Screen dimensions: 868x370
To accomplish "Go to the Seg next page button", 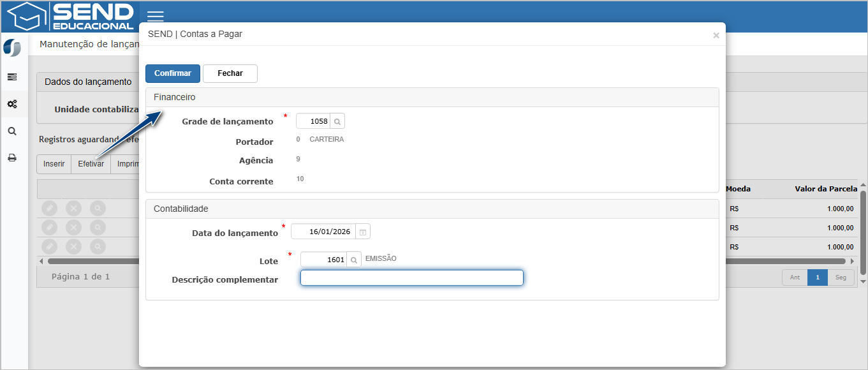I will pos(841,277).
